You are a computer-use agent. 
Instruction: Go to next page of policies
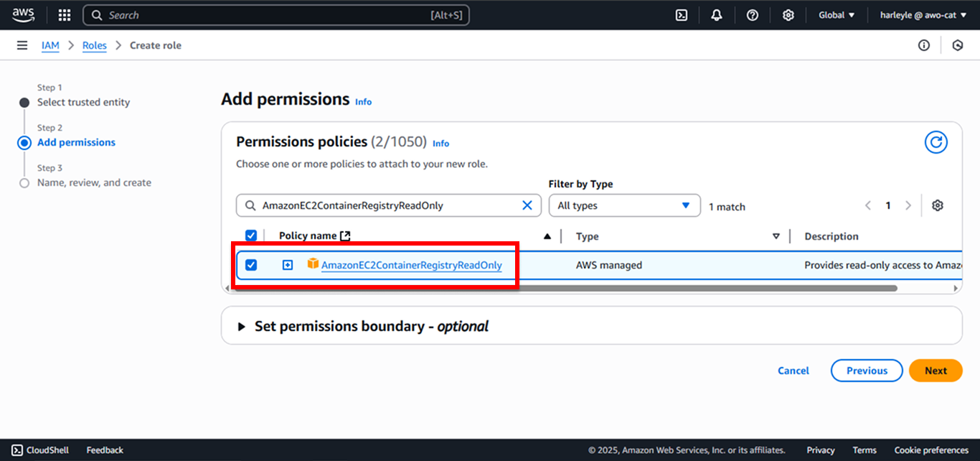(908, 205)
